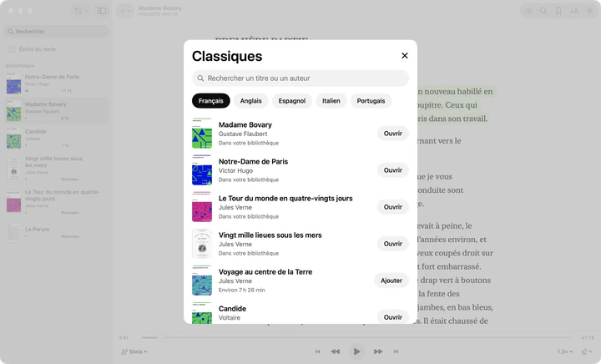Rewind the audio playback
This screenshot has width=601, height=364.
(x=336, y=351)
